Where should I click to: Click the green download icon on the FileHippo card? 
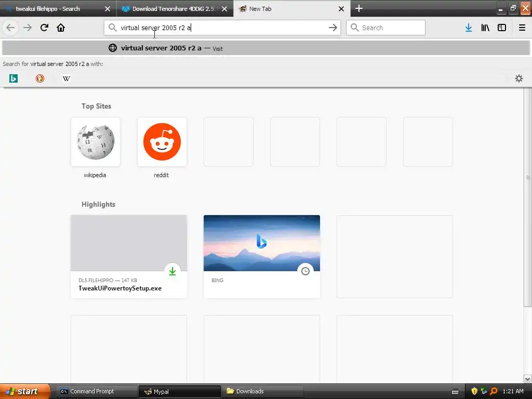pos(172,271)
